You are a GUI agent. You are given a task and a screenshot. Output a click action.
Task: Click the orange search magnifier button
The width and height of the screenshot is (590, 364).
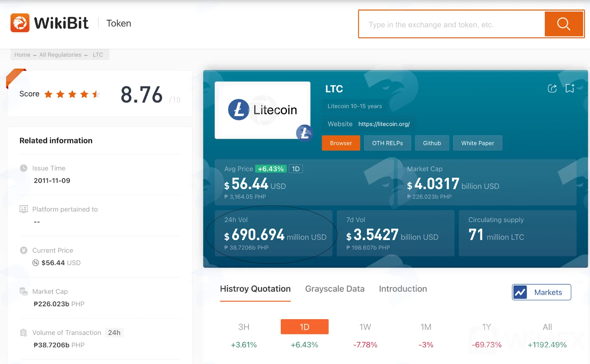coord(564,24)
